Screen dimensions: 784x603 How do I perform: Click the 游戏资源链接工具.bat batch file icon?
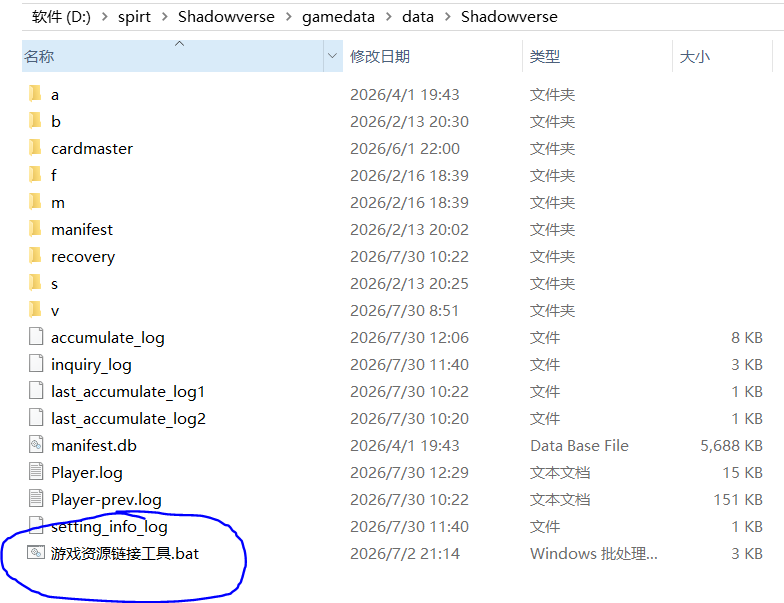[x=36, y=552]
